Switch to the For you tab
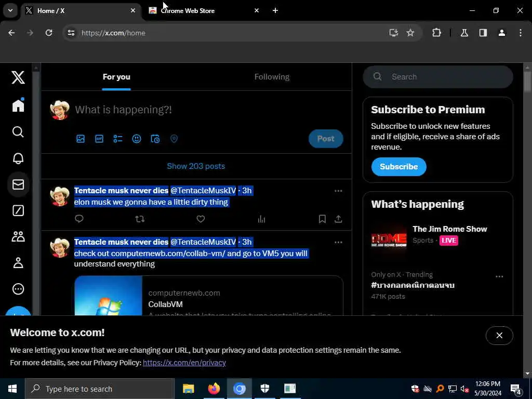This screenshot has width=532, height=399. tap(116, 77)
